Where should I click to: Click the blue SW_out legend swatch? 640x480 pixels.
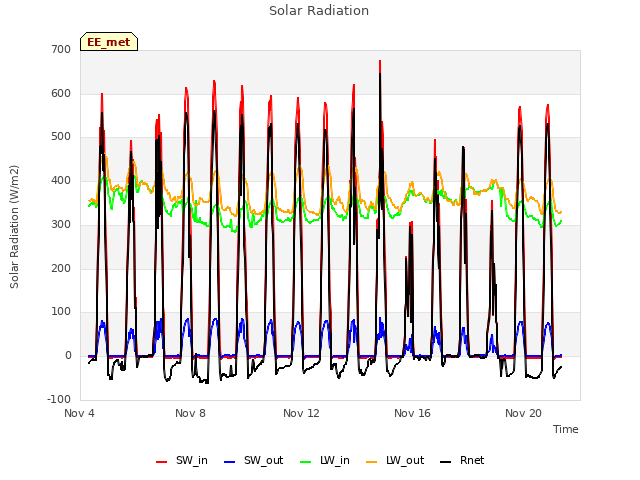click(x=230, y=462)
